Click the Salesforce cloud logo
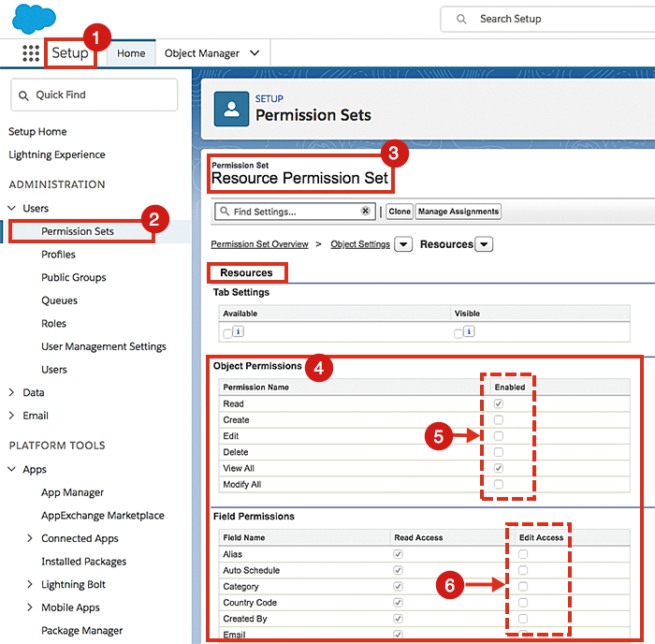This screenshot has height=644, width=655. pos(34,19)
